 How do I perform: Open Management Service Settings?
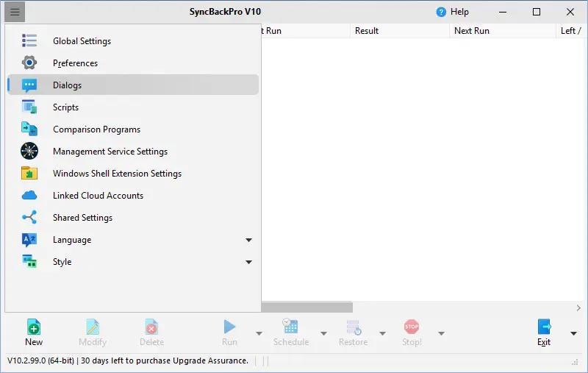(133, 152)
